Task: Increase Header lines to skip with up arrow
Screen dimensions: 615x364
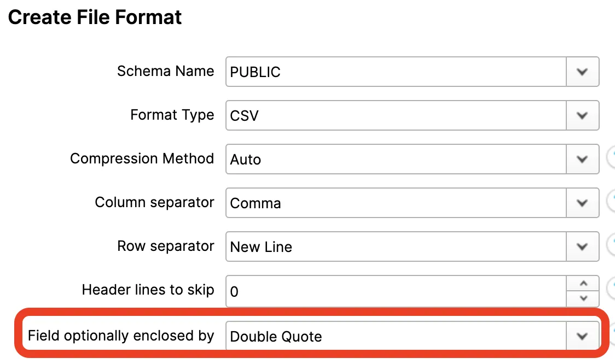Action: pos(583,283)
